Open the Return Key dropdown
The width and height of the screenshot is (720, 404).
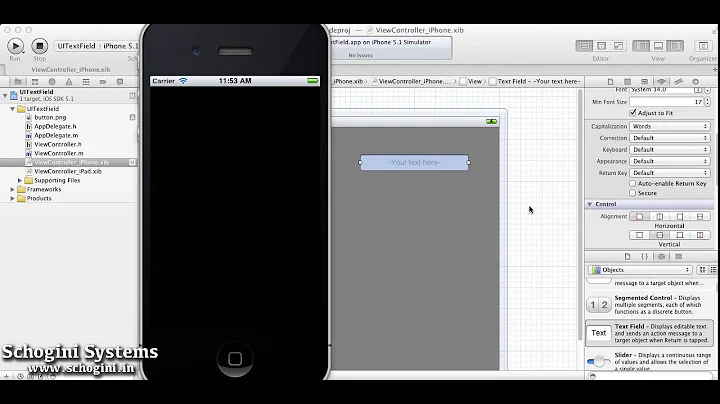point(669,173)
